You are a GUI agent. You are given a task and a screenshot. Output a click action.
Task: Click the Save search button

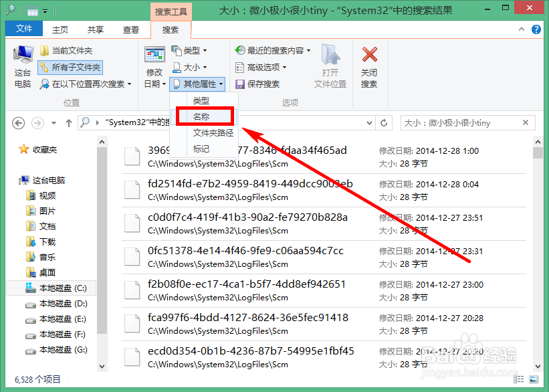[257, 84]
